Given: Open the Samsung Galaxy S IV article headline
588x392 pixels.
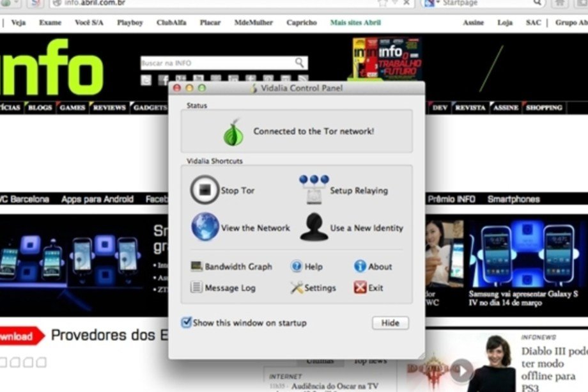Looking at the screenshot, I should click(523, 298).
